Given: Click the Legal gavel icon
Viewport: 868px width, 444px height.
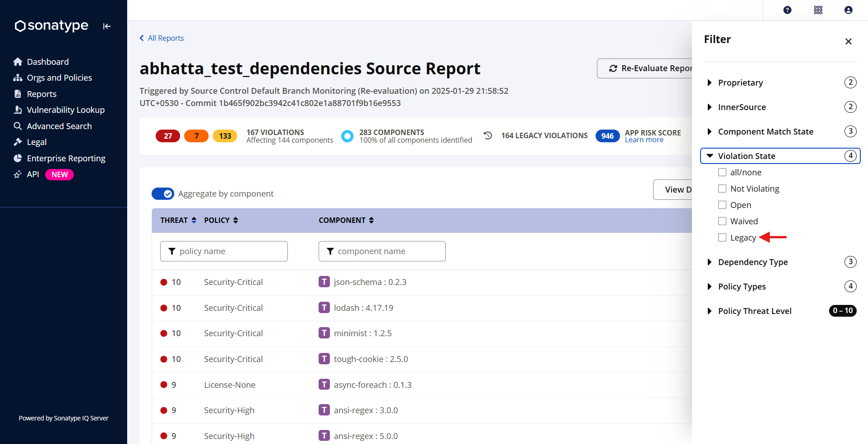Looking at the screenshot, I should (18, 142).
